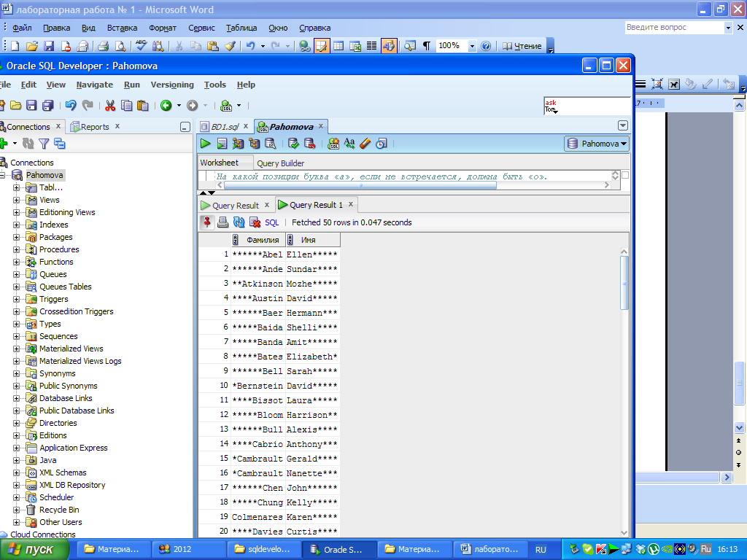
Task: Toggle Word paragraph marks pilcrow button
Action: (426, 46)
